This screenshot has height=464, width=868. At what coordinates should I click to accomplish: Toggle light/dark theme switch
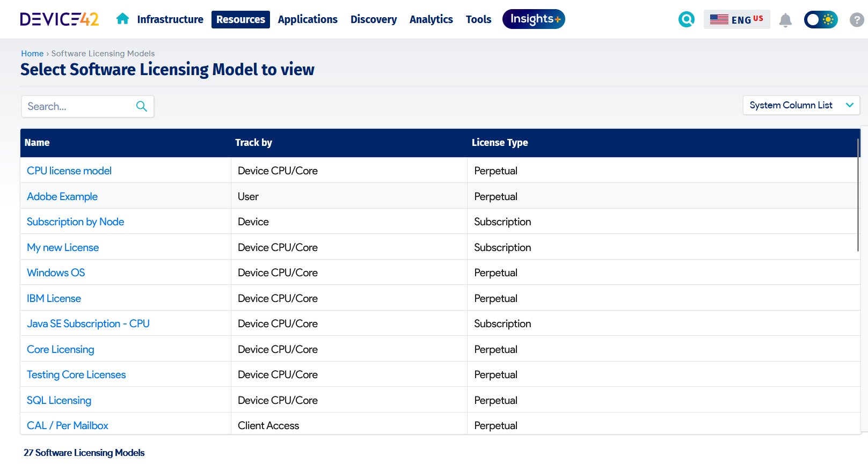click(820, 20)
